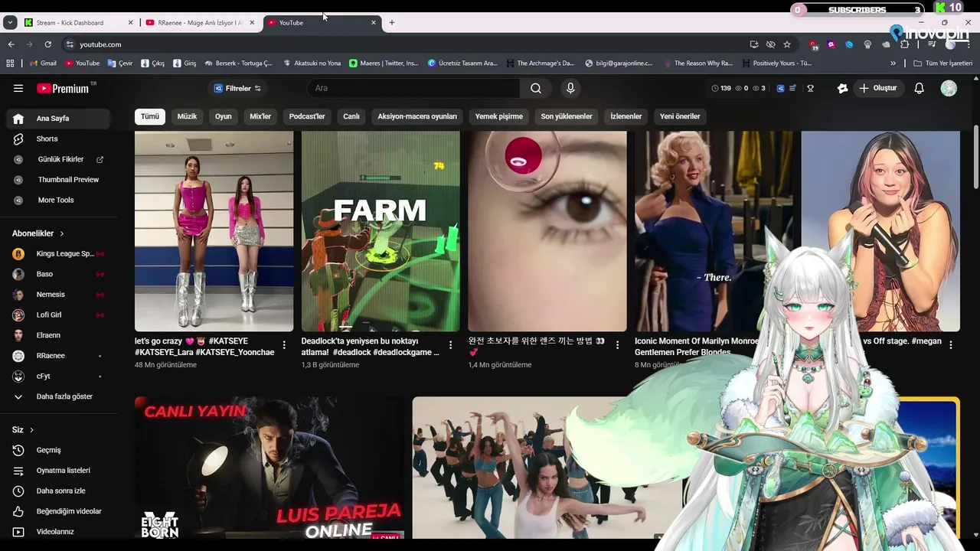Viewport: 980px width, 551px height.
Task: Open the tab search dropdown arrow
Action: [x=10, y=23]
